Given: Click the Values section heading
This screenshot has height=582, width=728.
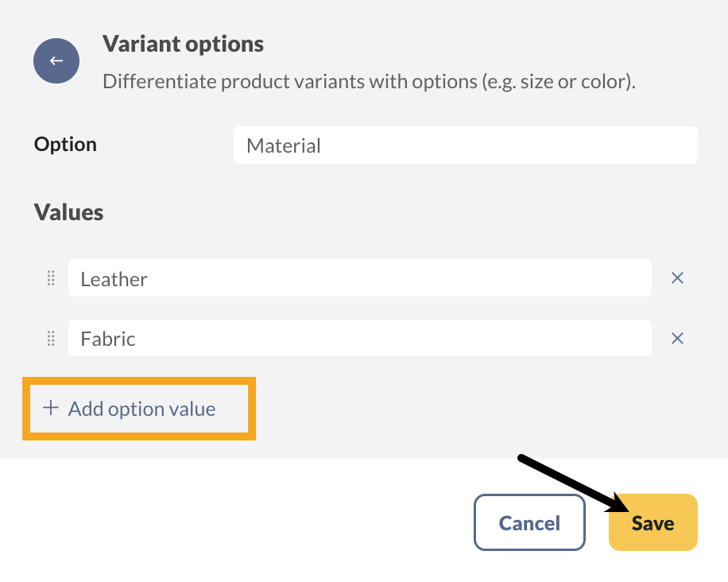Looking at the screenshot, I should pyautogui.click(x=68, y=212).
